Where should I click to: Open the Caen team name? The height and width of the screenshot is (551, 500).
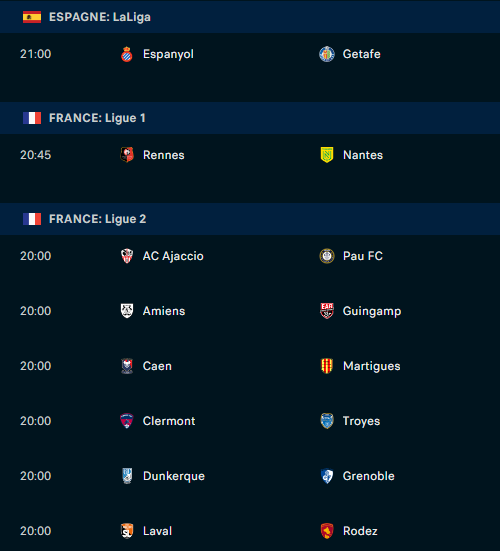[157, 366]
